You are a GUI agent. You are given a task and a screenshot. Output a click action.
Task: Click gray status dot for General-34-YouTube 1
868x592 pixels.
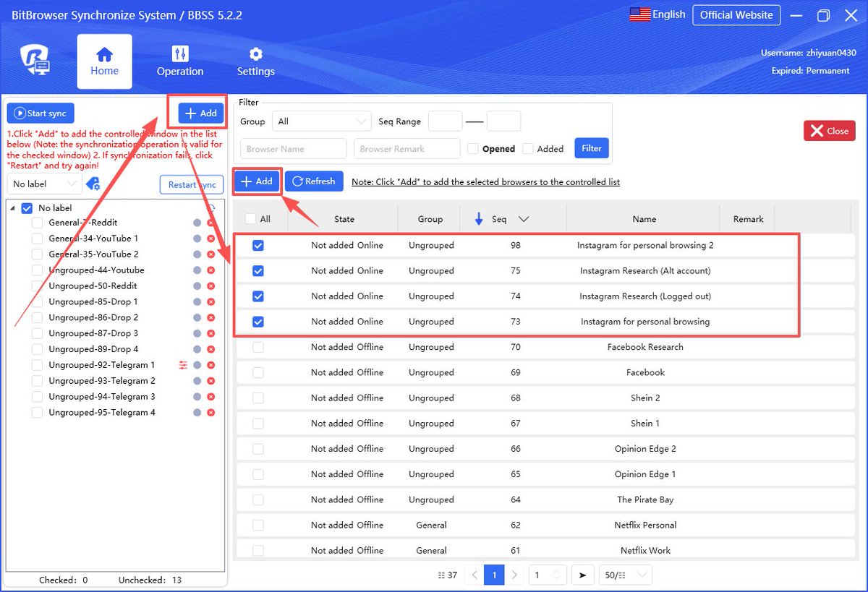click(x=197, y=239)
